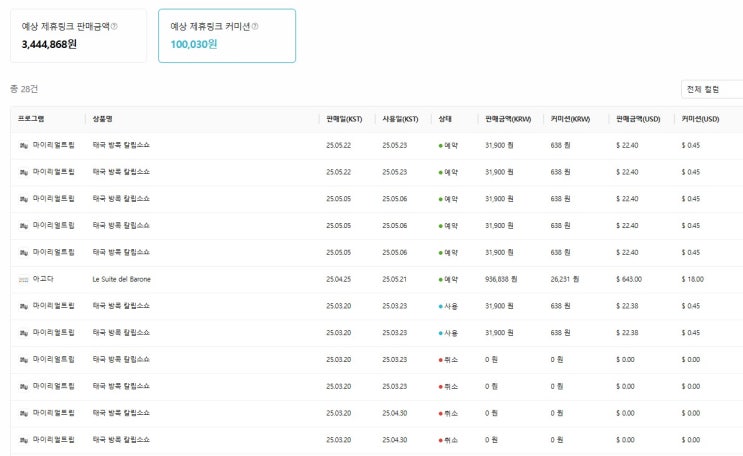The height and width of the screenshot is (456, 743).
Task: Sort by 판매금액(KRW) column header
Action: pos(508,119)
